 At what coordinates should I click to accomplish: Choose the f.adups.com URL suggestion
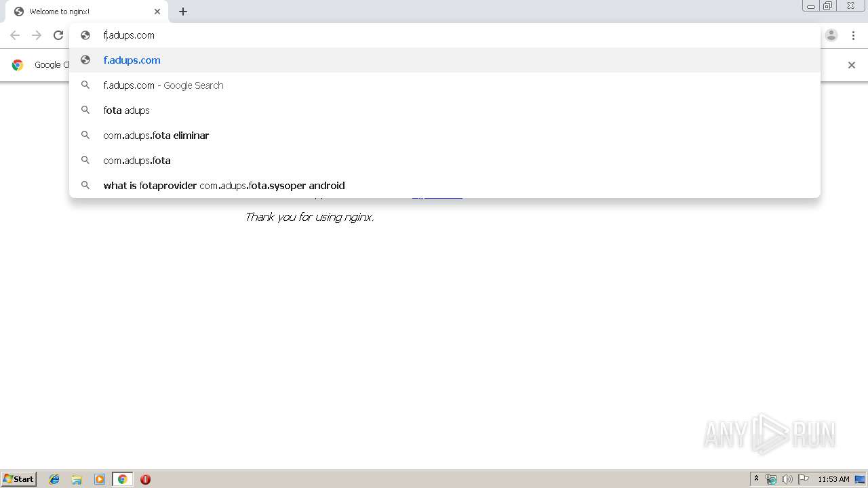445,60
